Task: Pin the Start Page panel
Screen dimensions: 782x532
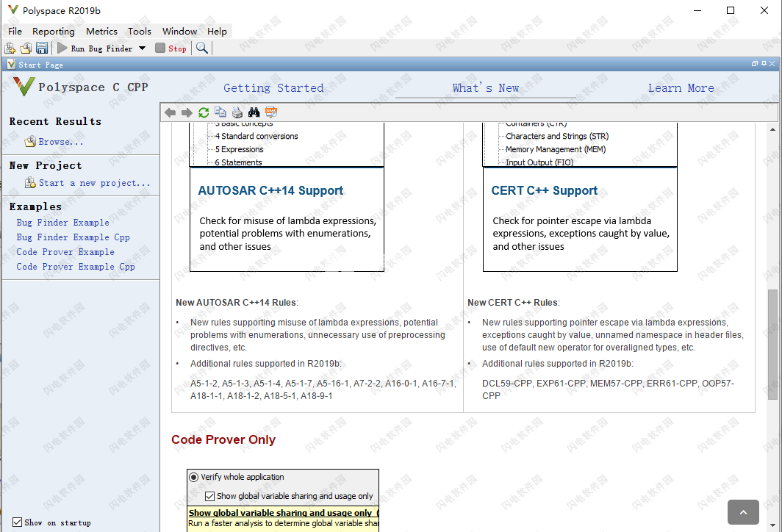Action: click(x=764, y=64)
